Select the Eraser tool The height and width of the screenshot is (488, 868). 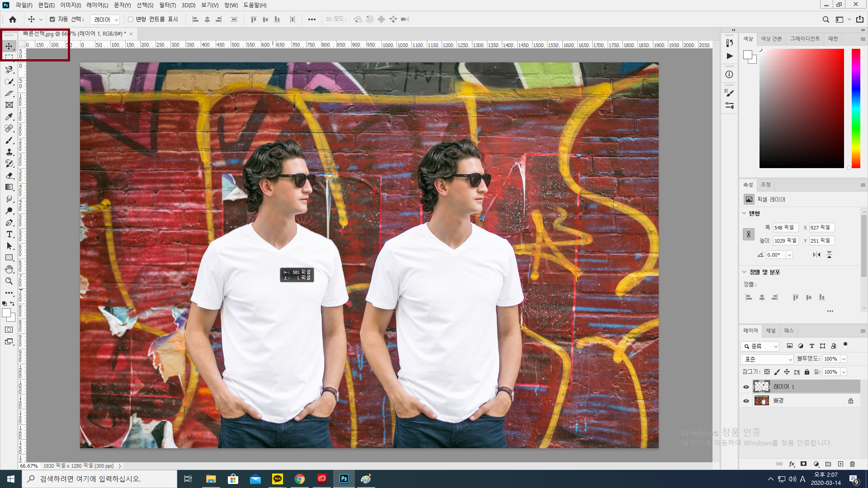[9, 175]
